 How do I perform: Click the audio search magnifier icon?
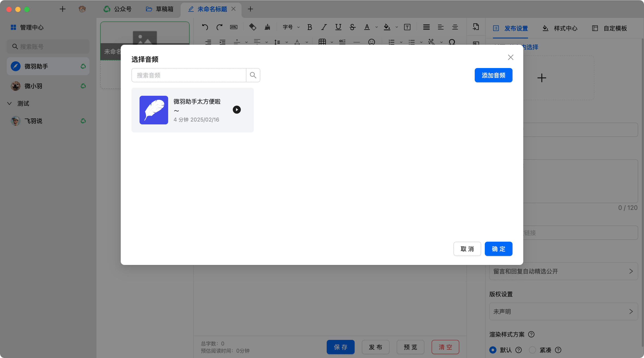click(253, 75)
